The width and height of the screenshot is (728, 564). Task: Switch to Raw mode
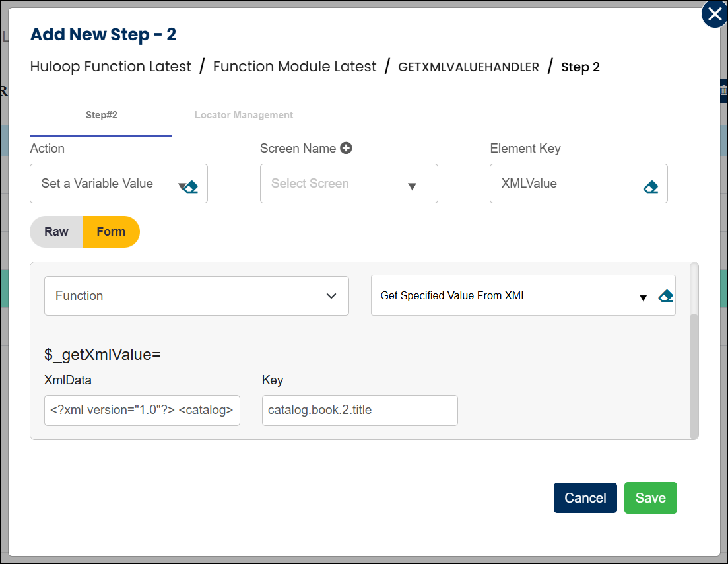point(57,232)
